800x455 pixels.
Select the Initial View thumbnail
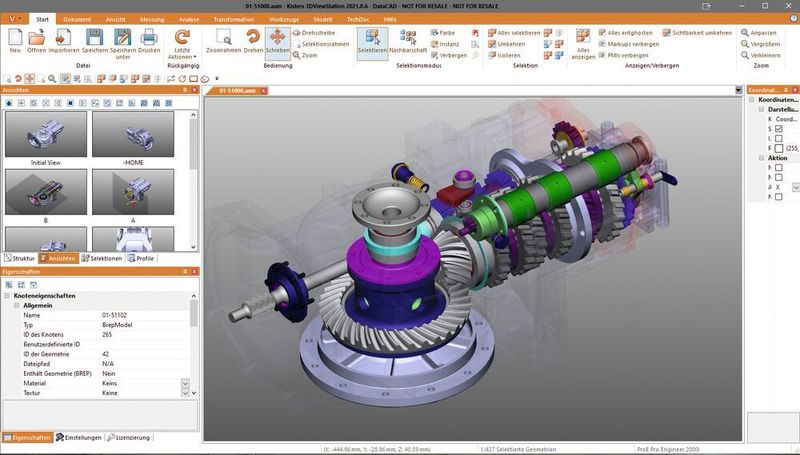pos(47,134)
